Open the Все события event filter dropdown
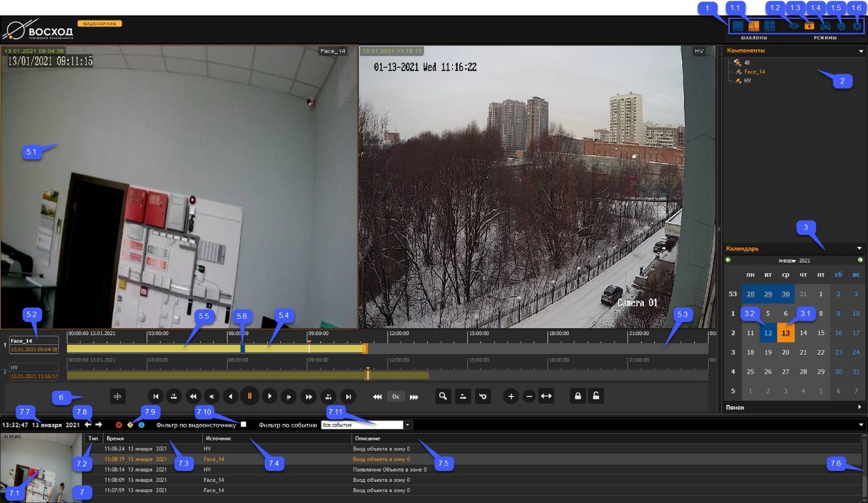 [408, 425]
